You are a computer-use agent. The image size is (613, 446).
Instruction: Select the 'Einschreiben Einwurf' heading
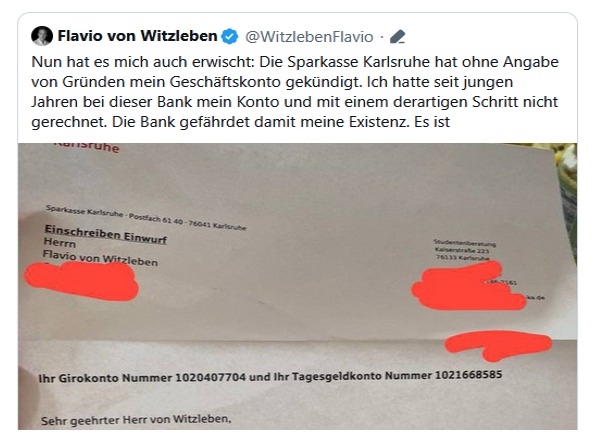tap(106, 234)
